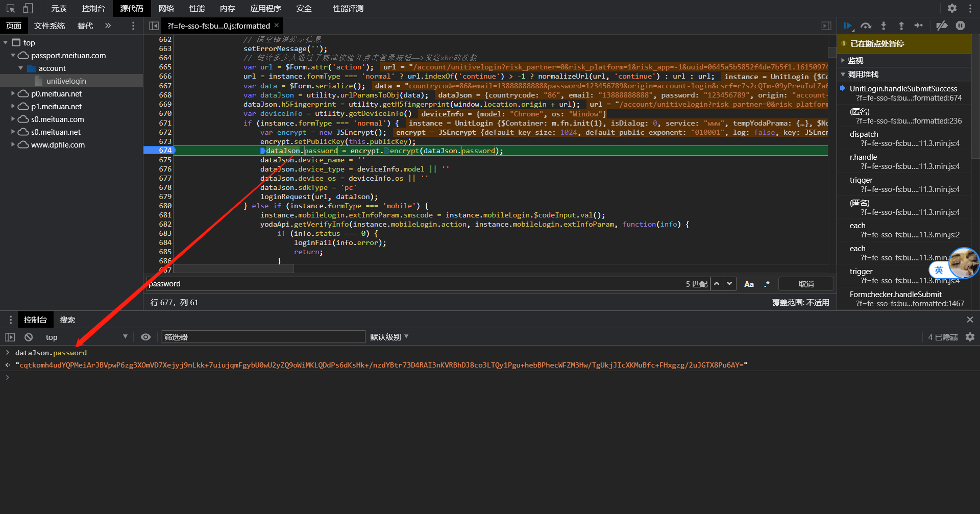Screen dimensions: 980x514
Task: Show the console sidebar icon
Action: [10, 337]
